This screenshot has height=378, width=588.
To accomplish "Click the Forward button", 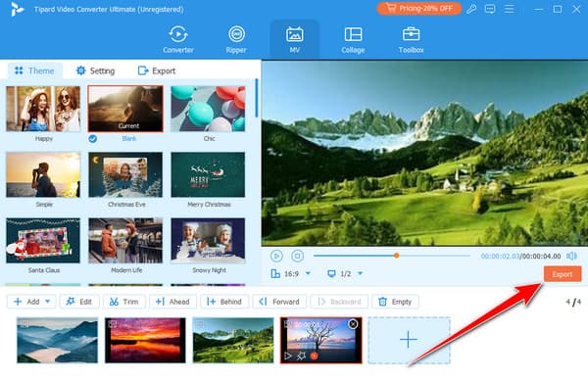I will (x=279, y=302).
